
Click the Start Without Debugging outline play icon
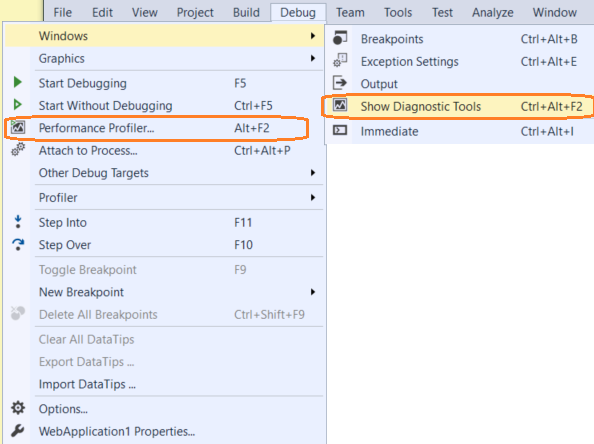coord(17,104)
